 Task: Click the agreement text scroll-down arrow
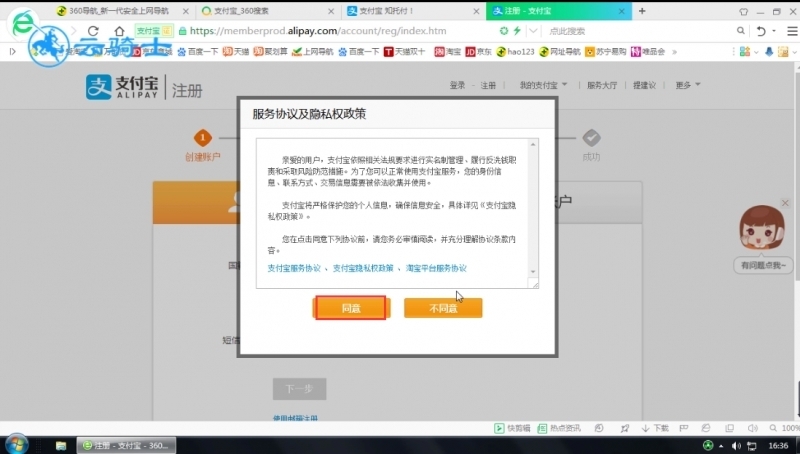[533, 271]
